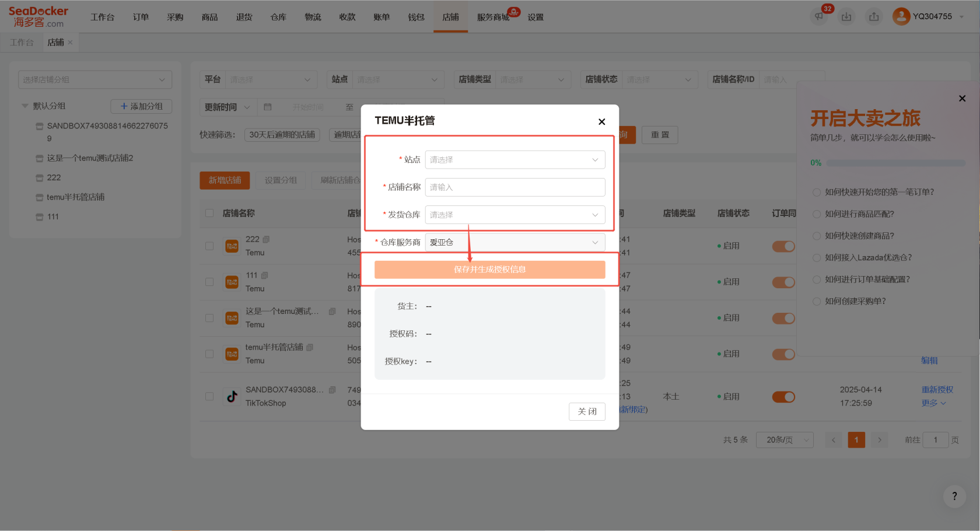980x531 pixels.
Task: Click Temu logo icon of store 111
Action: pos(232,282)
